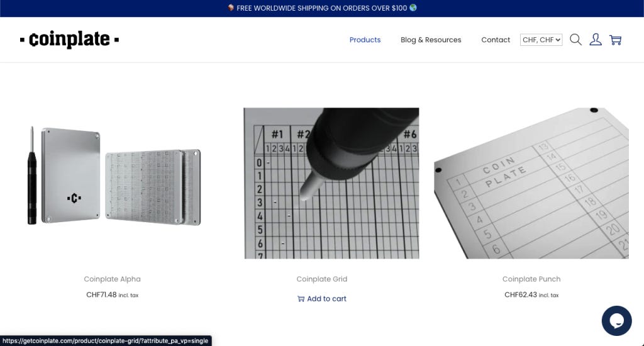Open the Blog & Resources menu

point(431,40)
